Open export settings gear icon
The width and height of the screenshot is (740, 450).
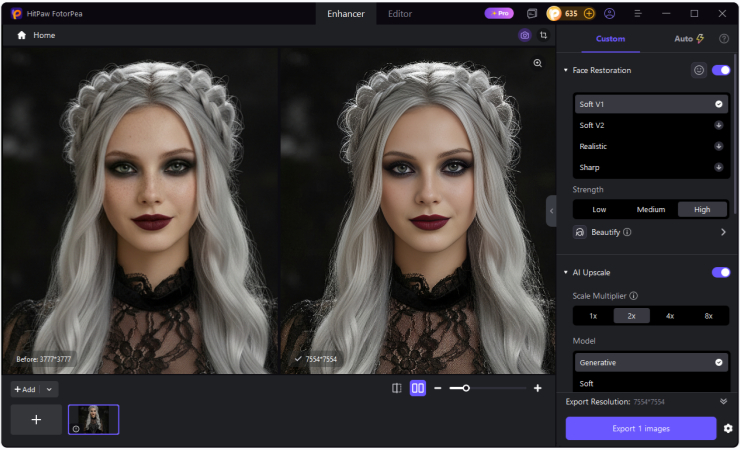click(x=728, y=428)
